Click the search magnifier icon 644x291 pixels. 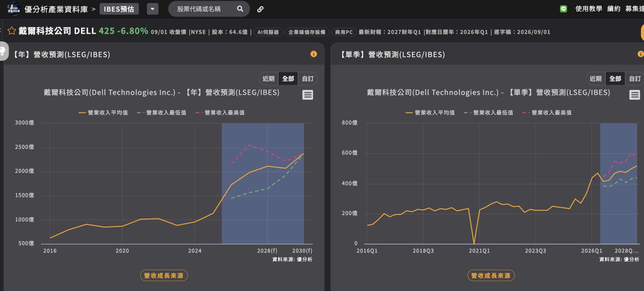click(240, 9)
